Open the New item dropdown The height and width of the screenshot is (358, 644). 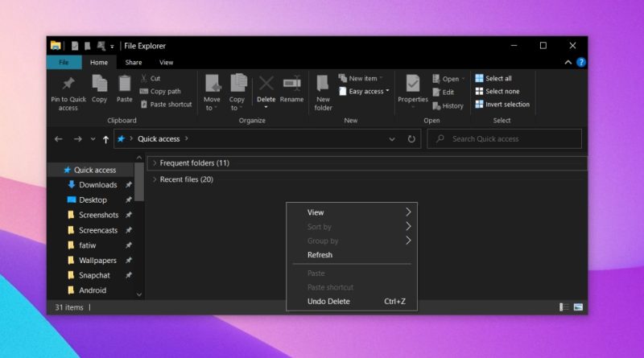click(361, 78)
